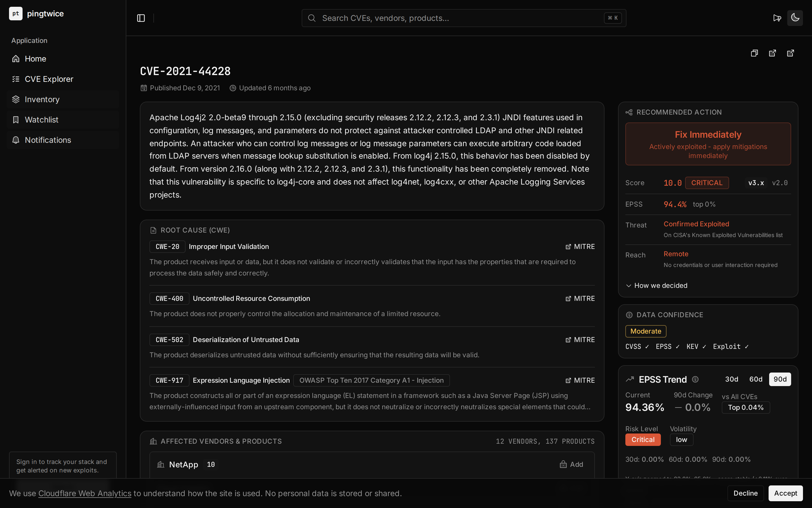
Task: Open CVE Explorer in sidebar
Action: click(63, 79)
